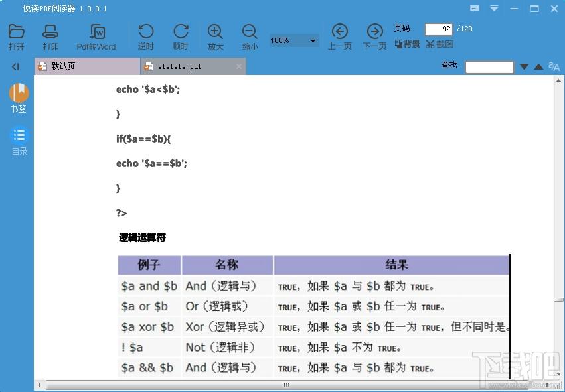Viewport: 565px width, 392px height.
Task: Click the '$a xor $b' cell
Action: click(x=149, y=327)
